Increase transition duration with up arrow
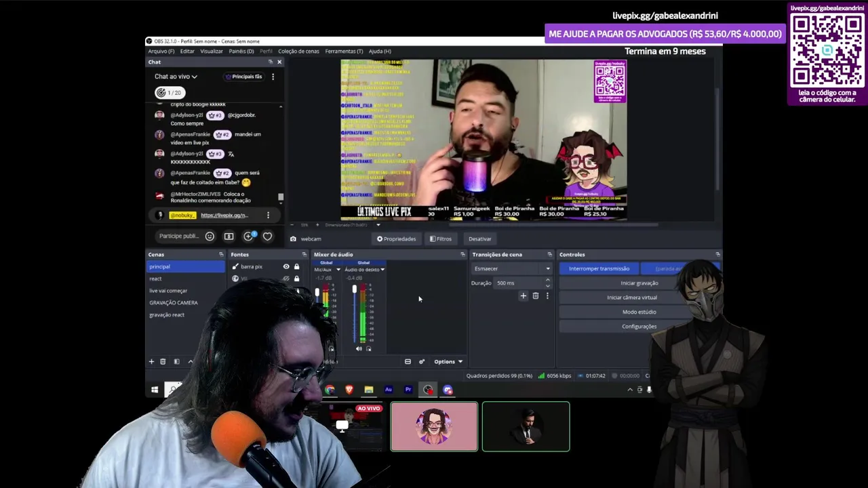Screen dimensions: 868x488 [548, 280]
